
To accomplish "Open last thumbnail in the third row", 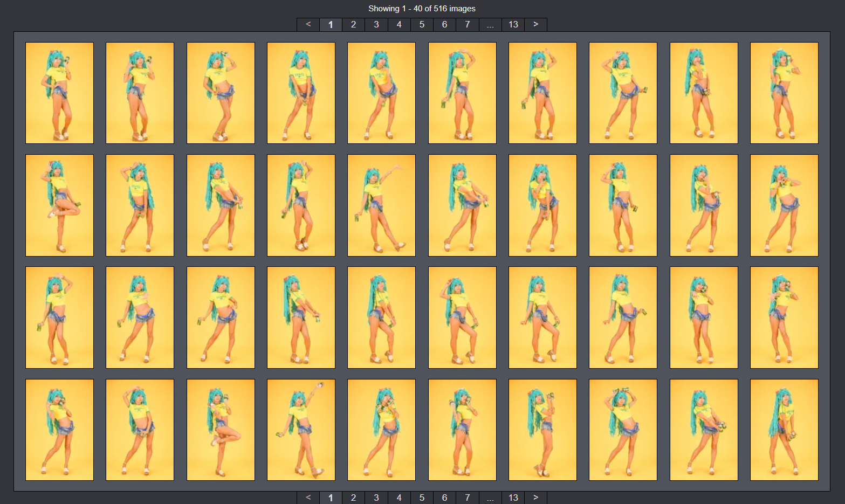I will tap(784, 317).
